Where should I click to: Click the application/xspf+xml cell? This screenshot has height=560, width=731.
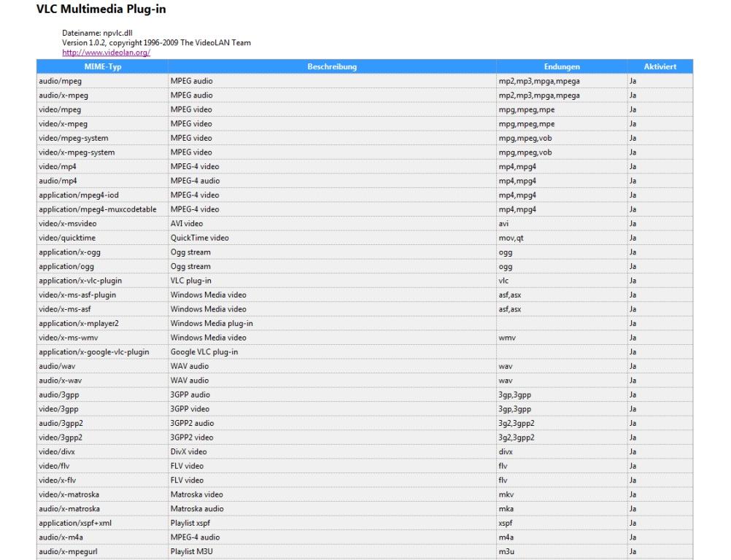point(103,524)
